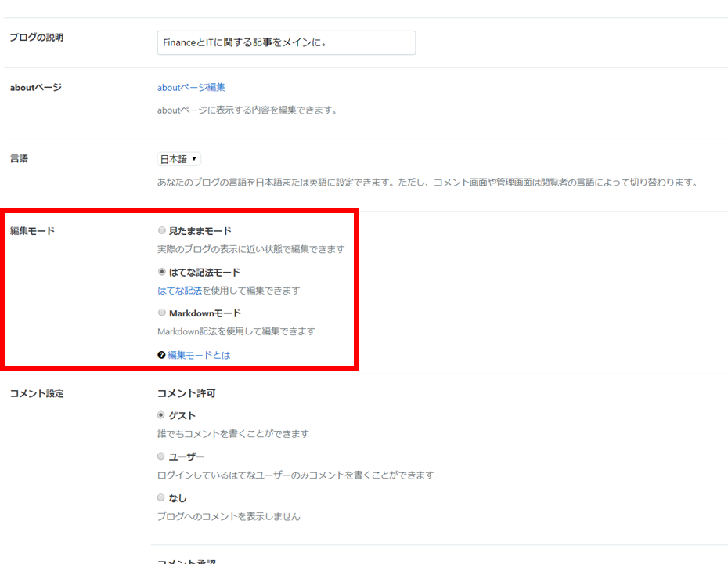The image size is (728, 564).
Task: Select なし to disable comments
Action: [x=162, y=497]
